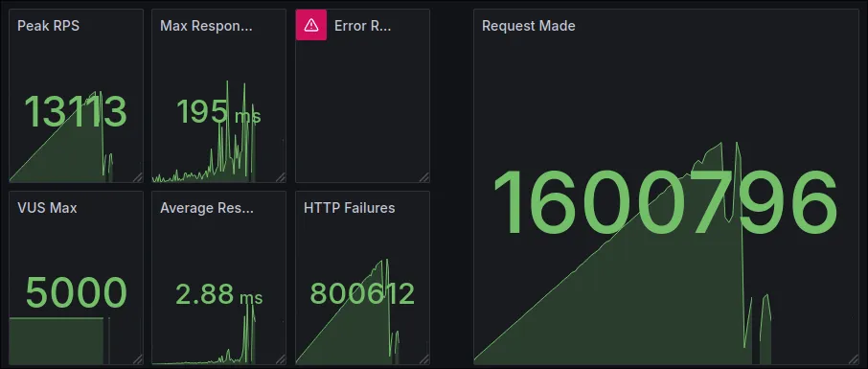Click the red error warning icon
Image resolution: width=868 pixels, height=369 pixels.
tap(311, 25)
